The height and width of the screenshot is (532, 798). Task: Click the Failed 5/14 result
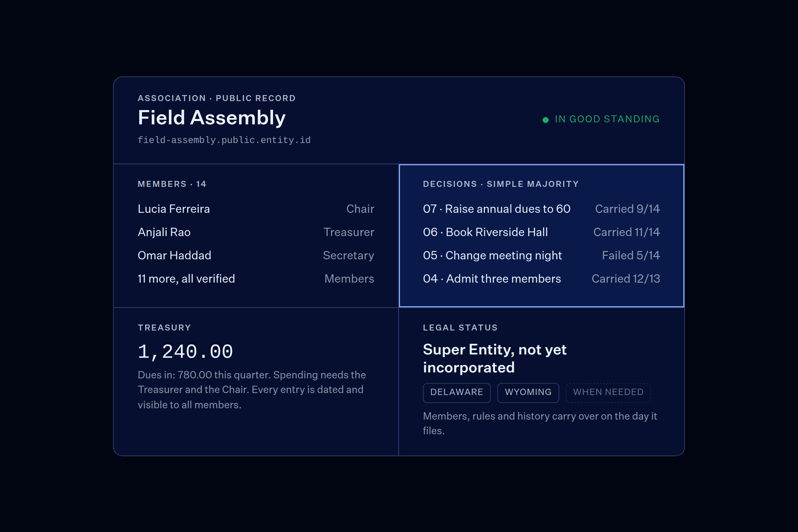631,255
